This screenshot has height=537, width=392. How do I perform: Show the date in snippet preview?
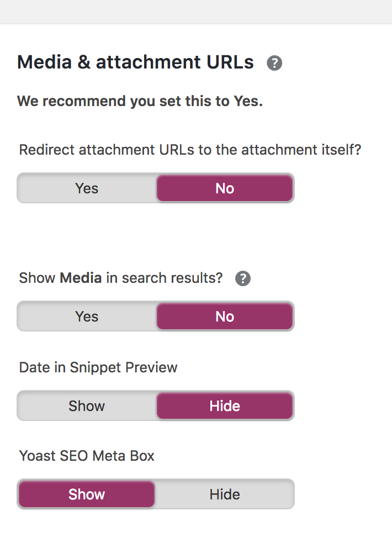pos(86,406)
